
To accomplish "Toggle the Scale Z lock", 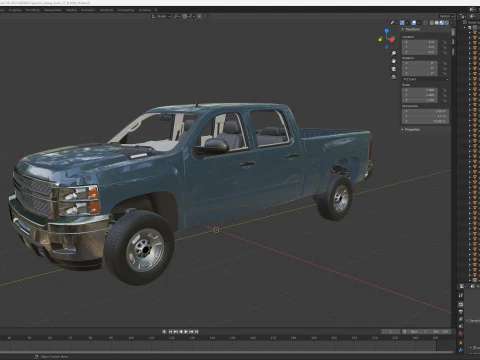I will coord(445,100).
